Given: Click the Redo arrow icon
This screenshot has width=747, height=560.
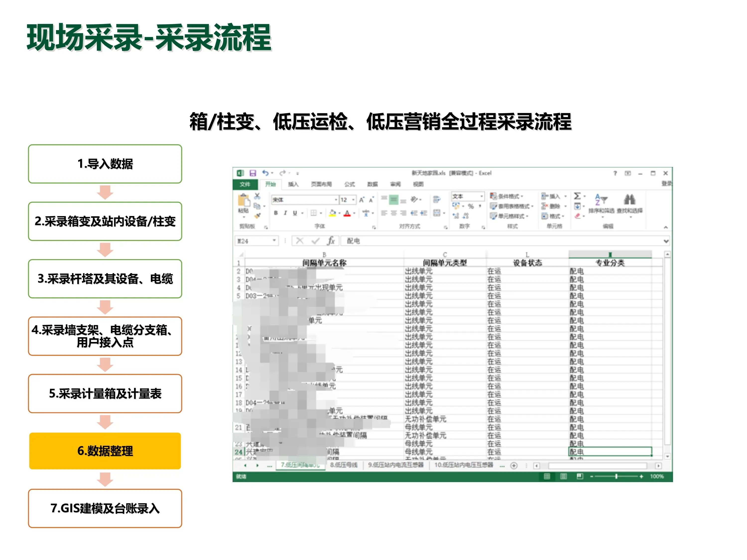Looking at the screenshot, I should pyautogui.click(x=282, y=173).
